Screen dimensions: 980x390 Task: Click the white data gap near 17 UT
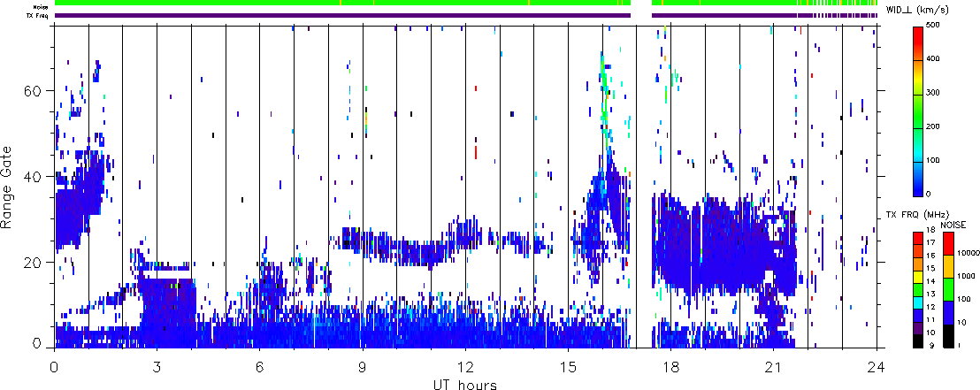642,187
